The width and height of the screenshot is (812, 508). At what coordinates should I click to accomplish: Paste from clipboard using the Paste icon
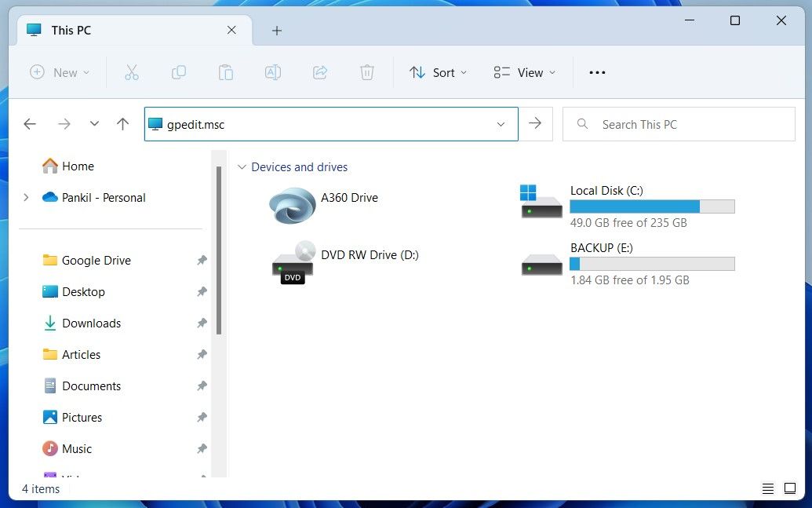(x=225, y=72)
